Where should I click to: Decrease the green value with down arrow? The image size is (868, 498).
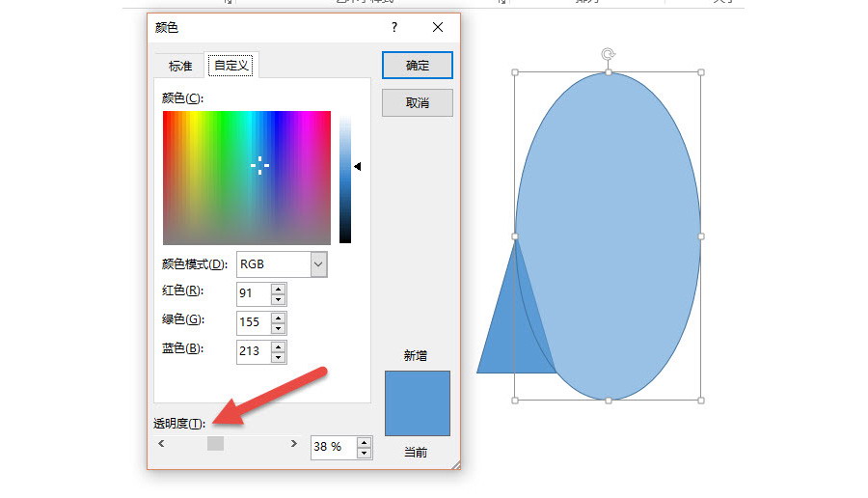279,328
